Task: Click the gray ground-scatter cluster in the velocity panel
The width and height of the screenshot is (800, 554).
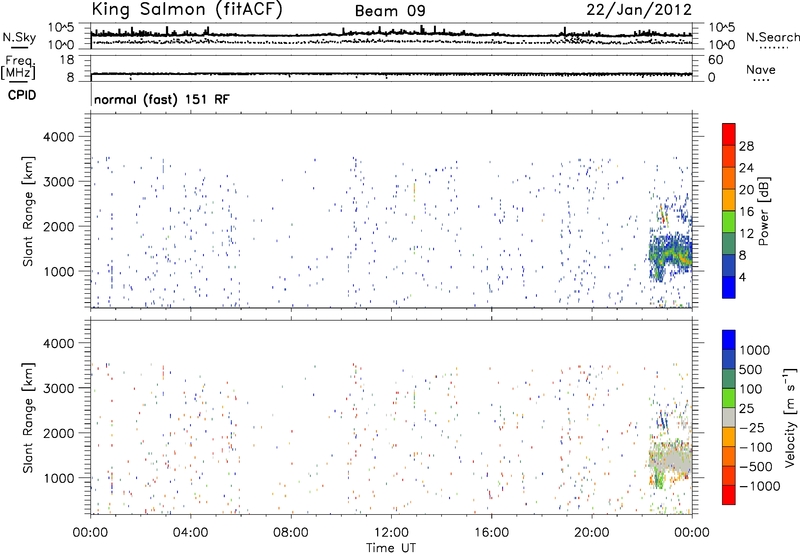Action: point(672,458)
